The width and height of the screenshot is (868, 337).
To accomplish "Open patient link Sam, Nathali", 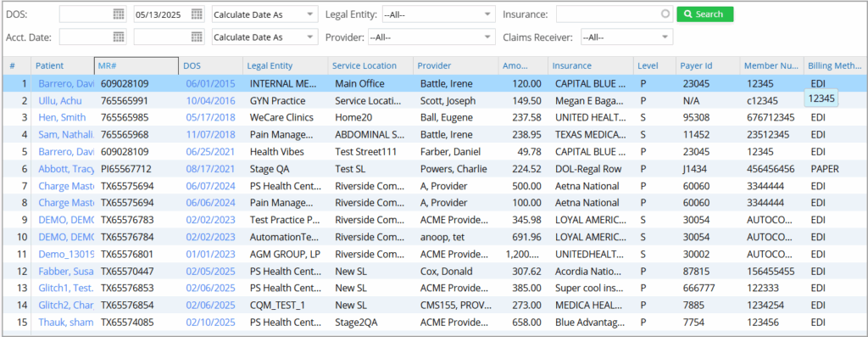I will [x=66, y=135].
